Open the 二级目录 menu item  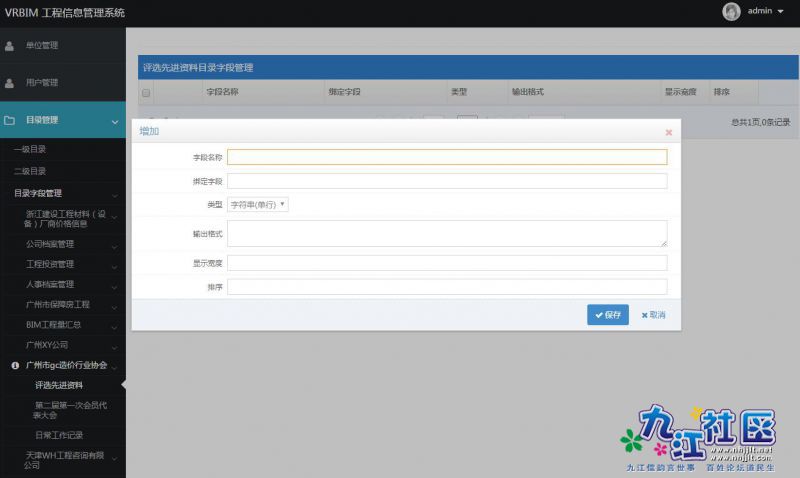pos(30,171)
